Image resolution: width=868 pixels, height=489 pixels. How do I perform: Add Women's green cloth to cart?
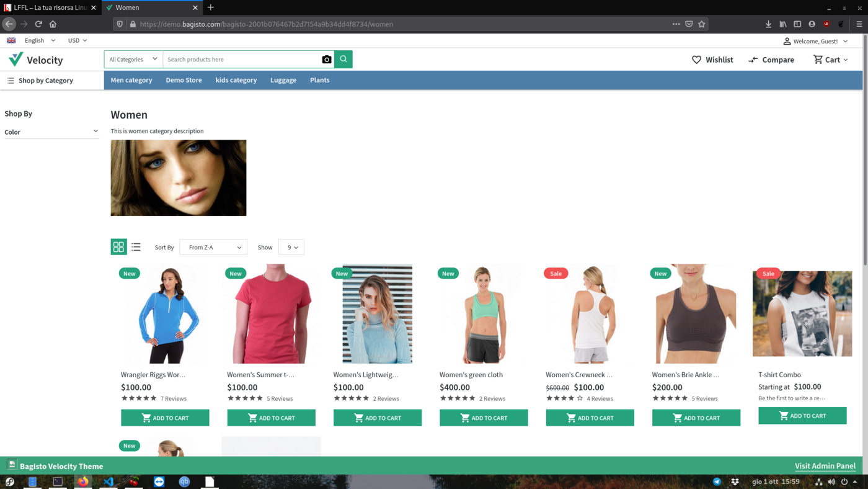click(484, 418)
